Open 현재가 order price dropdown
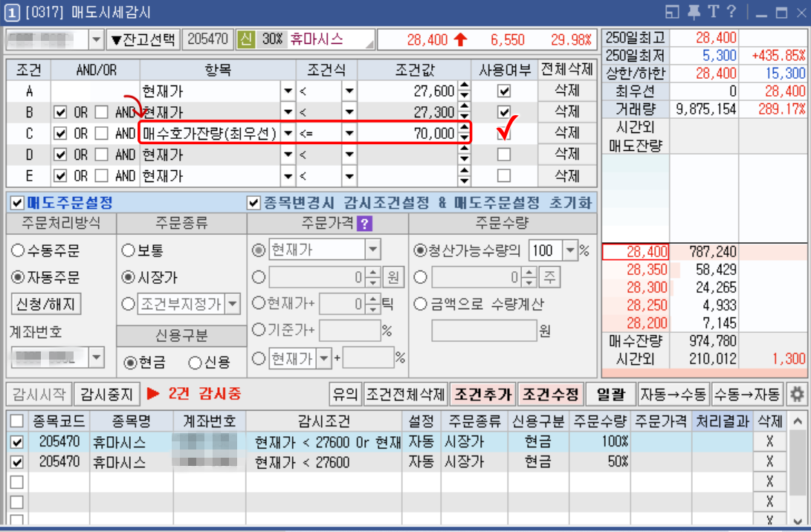Image resolution: width=811 pixels, height=532 pixels. click(373, 250)
